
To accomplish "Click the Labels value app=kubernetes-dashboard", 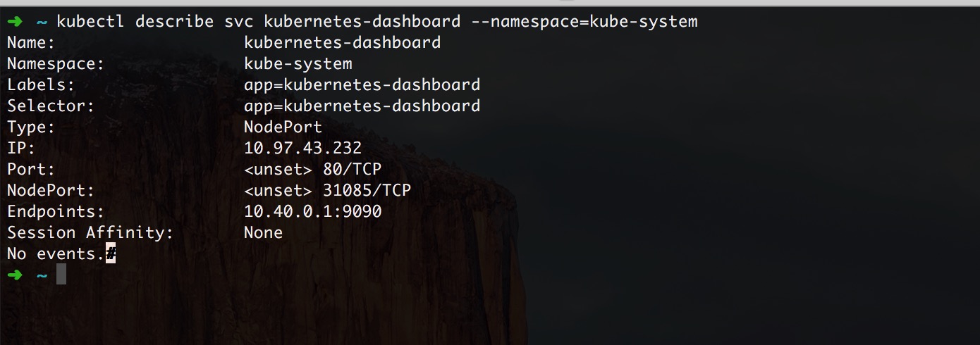I will 362,85.
